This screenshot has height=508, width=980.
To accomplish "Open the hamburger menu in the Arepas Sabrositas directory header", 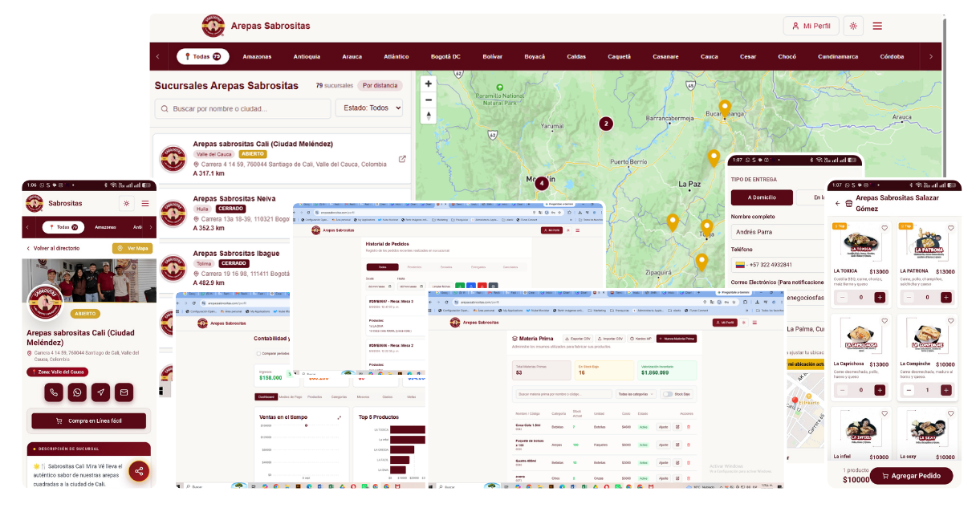I will click(x=877, y=26).
